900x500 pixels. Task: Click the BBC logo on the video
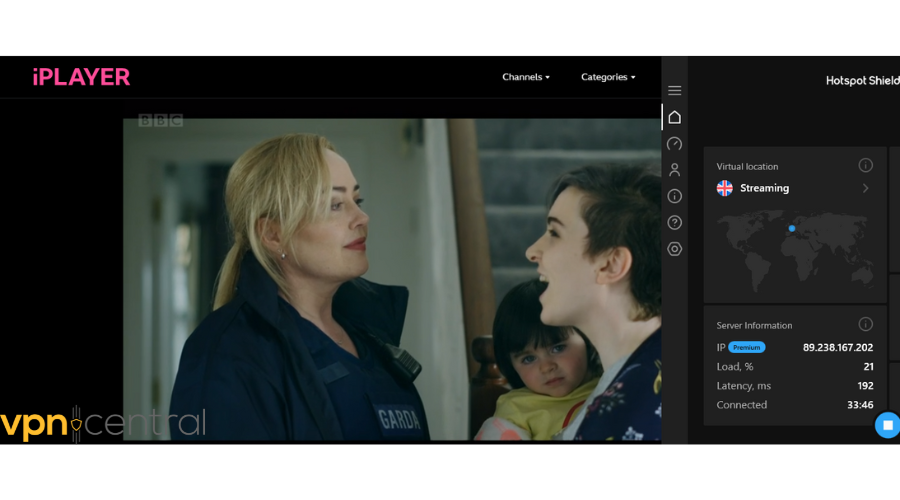[x=161, y=120]
